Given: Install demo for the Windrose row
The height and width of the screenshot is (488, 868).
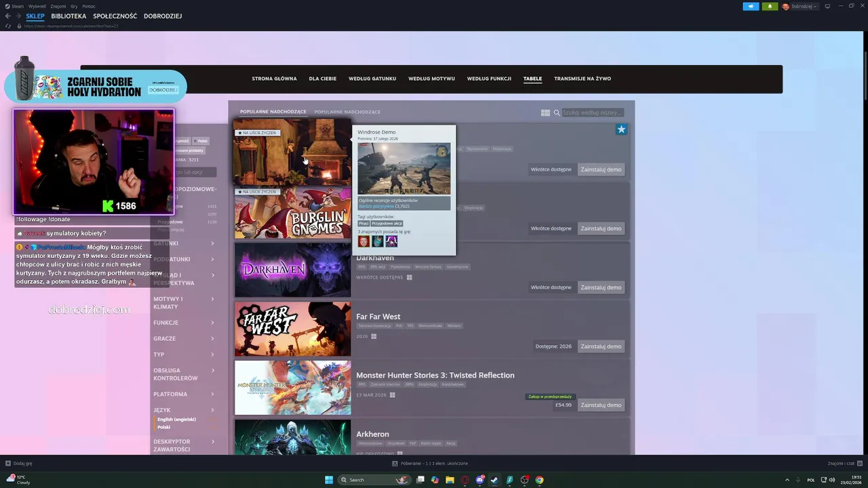Looking at the screenshot, I should tap(601, 169).
